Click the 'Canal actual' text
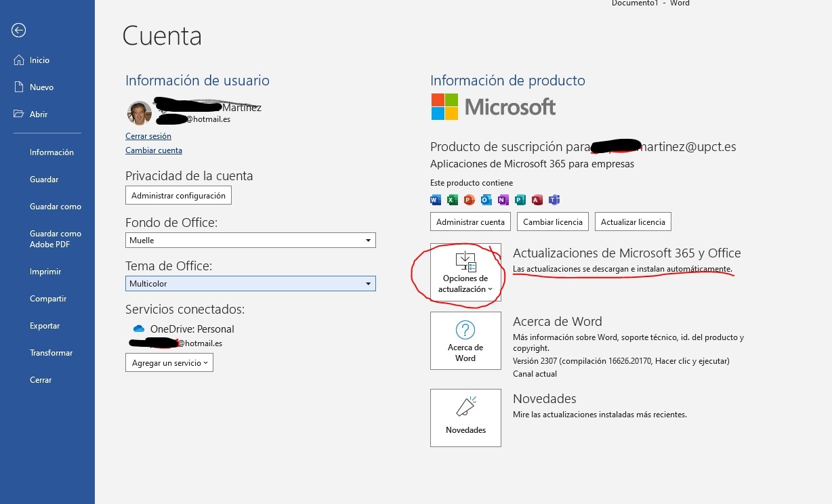This screenshot has height=504, width=832. tap(535, 374)
